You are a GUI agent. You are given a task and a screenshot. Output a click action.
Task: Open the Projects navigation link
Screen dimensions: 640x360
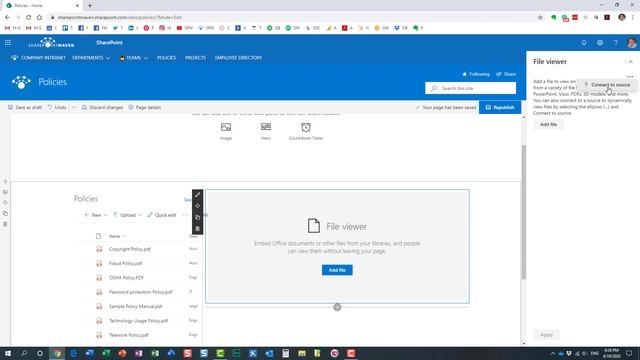coord(196,58)
